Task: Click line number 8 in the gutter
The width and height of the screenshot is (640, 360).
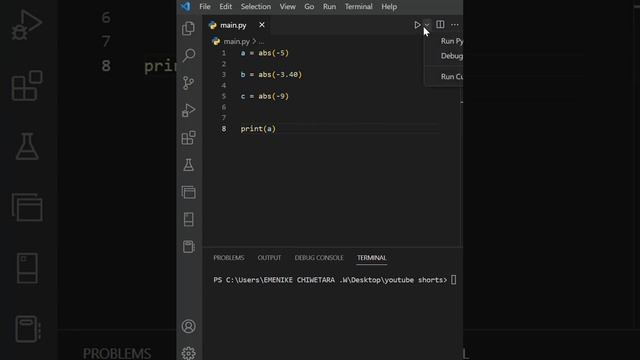Action: coord(224,129)
